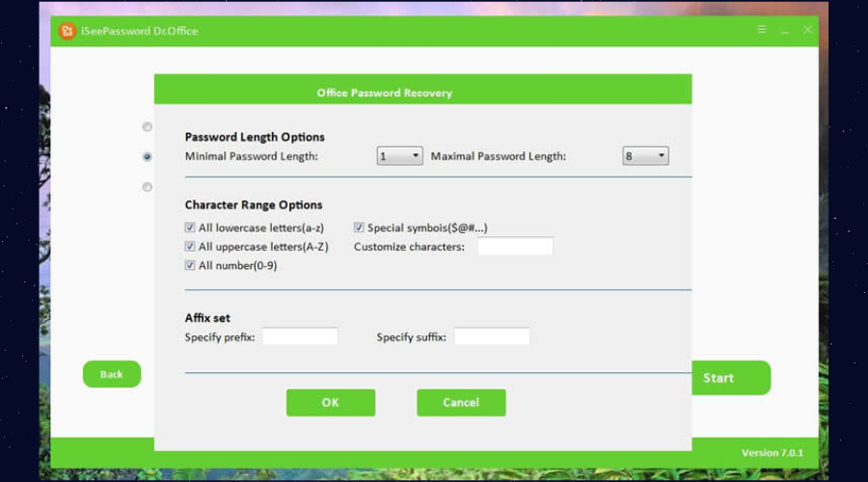The height and width of the screenshot is (482, 868).
Task: Uncheck All lowercase letters(a-z)
Action: (190, 228)
